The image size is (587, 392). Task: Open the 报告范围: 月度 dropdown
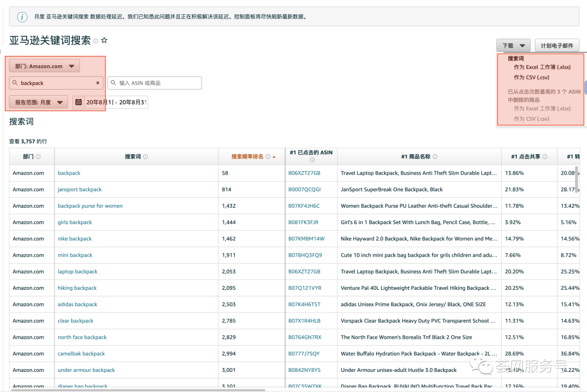[38, 102]
